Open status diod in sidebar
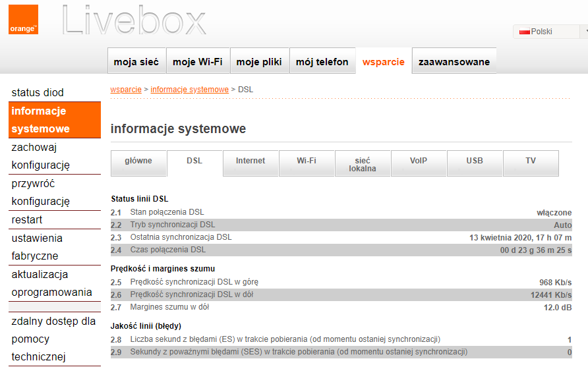 (38, 93)
